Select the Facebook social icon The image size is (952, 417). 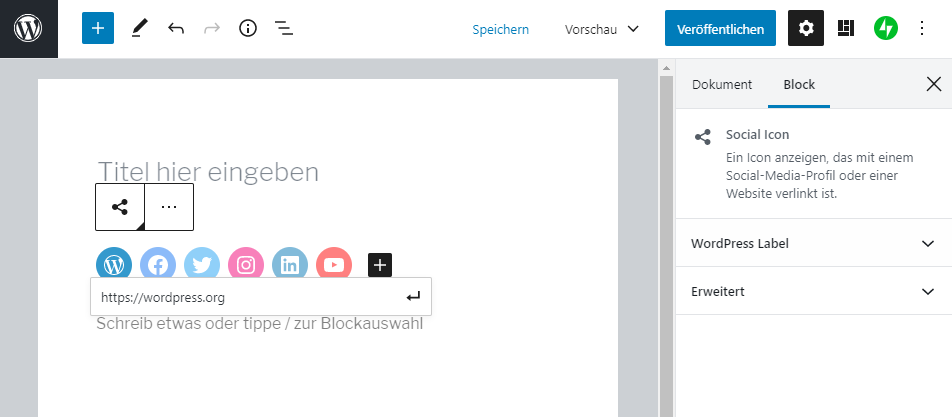coord(158,263)
